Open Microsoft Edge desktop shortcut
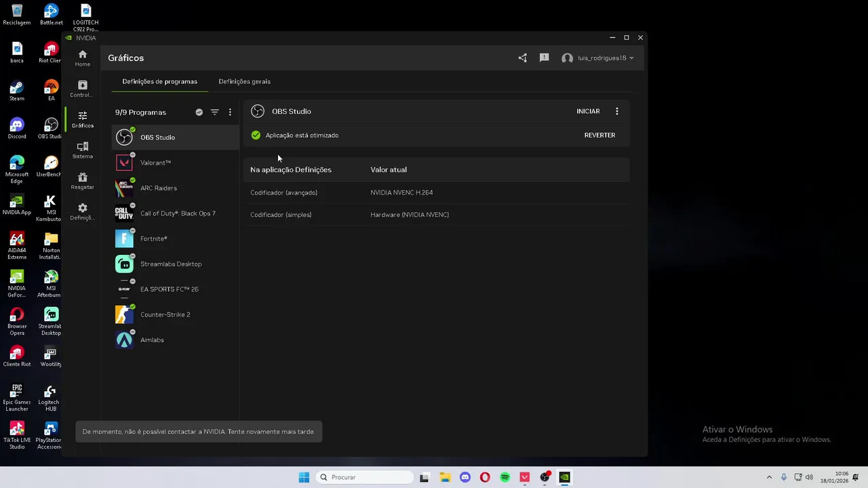Image resolution: width=868 pixels, height=488 pixels. coord(17,169)
